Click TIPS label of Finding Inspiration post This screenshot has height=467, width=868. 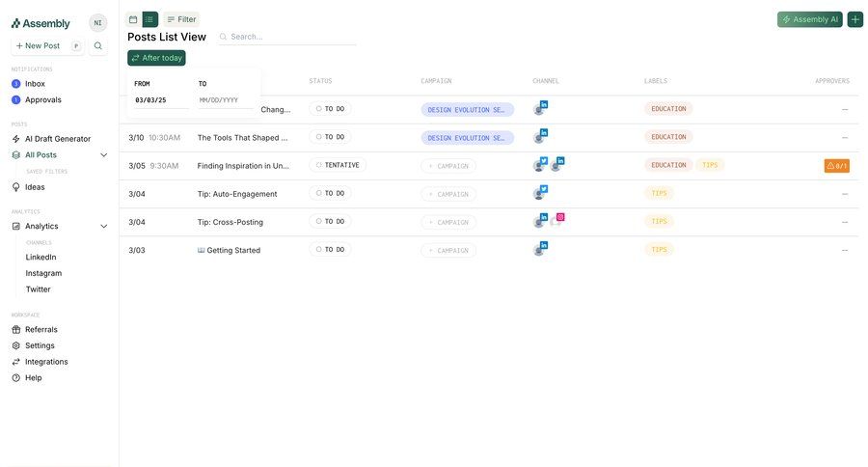click(x=710, y=165)
